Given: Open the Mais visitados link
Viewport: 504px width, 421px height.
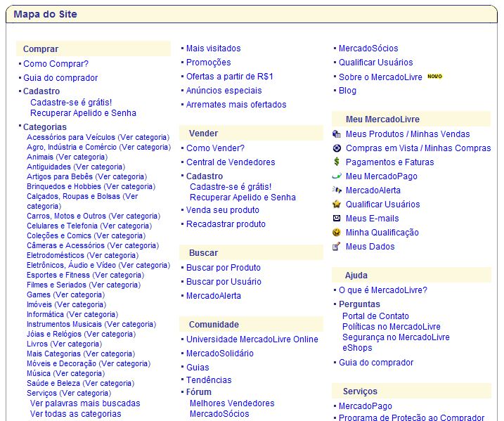Looking at the screenshot, I should tap(214, 48).
